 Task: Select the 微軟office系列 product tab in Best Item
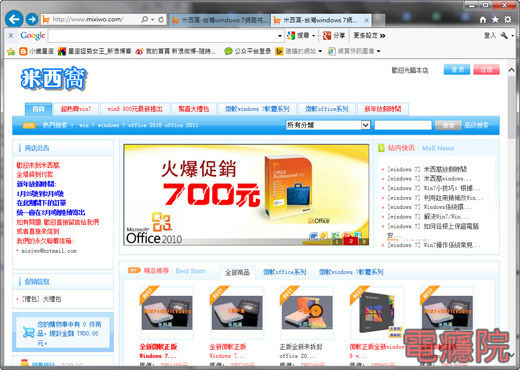tap(284, 272)
